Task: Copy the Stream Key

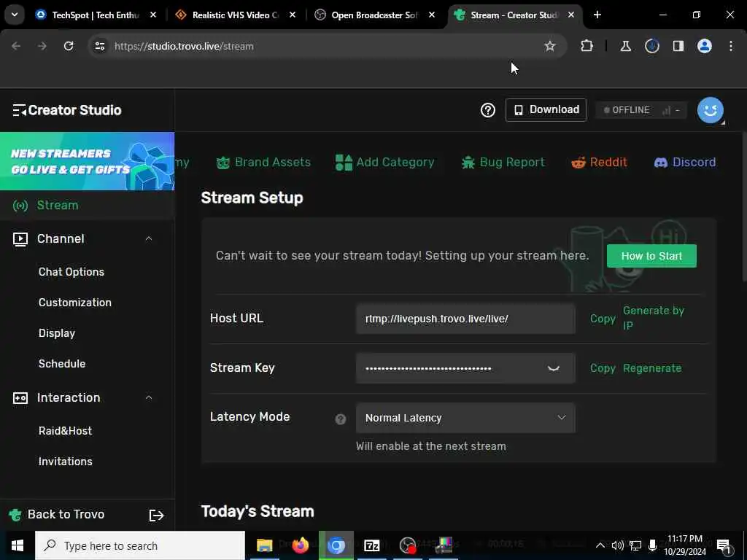Action: point(603,368)
